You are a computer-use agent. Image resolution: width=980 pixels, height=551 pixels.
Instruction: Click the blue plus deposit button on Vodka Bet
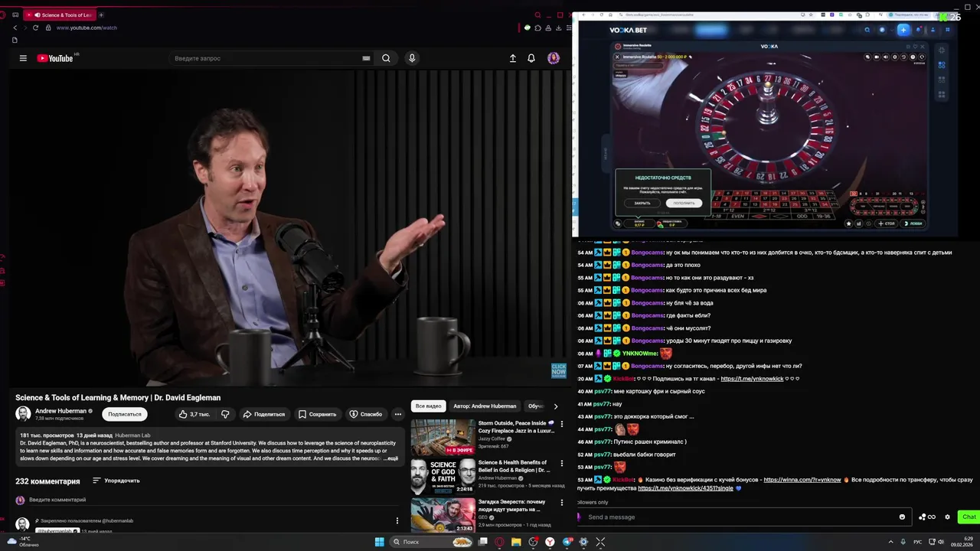pos(903,30)
